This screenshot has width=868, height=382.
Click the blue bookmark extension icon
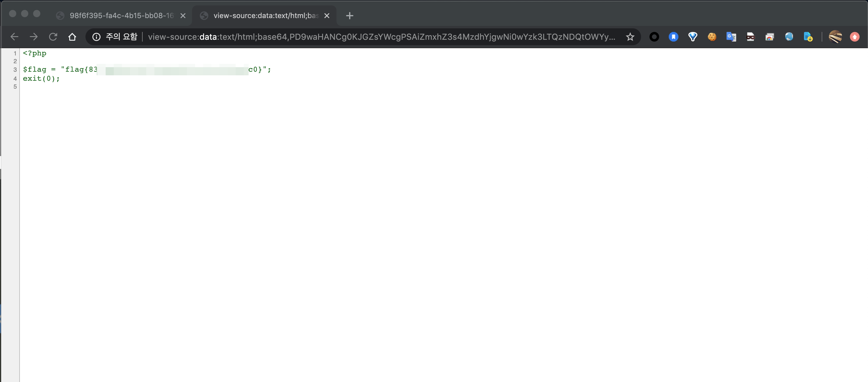coord(673,37)
